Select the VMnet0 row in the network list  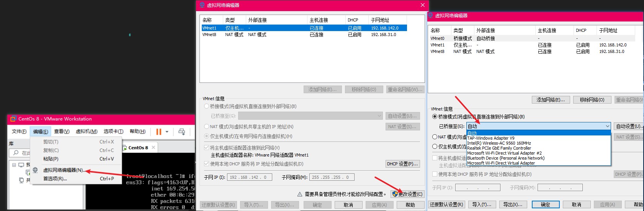tap(532, 38)
